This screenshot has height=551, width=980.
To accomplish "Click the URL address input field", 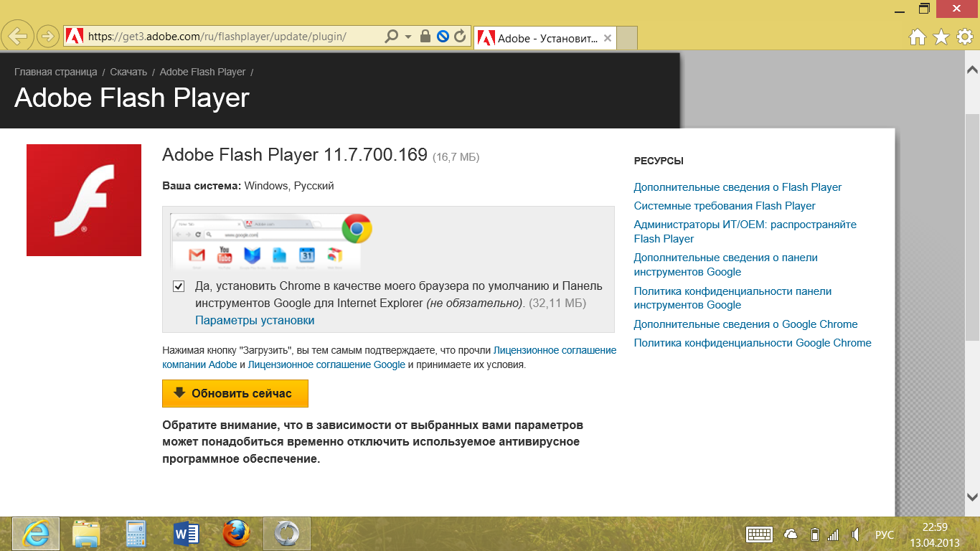I will tap(230, 36).
